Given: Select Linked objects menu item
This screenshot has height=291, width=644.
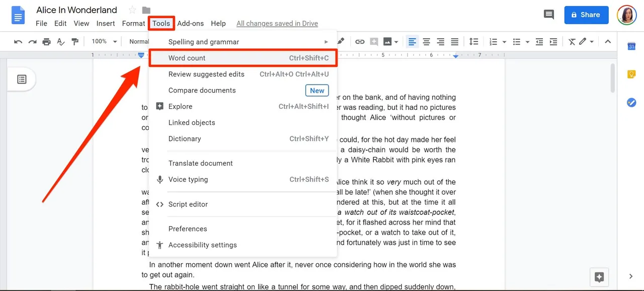Looking at the screenshot, I should point(243,122).
